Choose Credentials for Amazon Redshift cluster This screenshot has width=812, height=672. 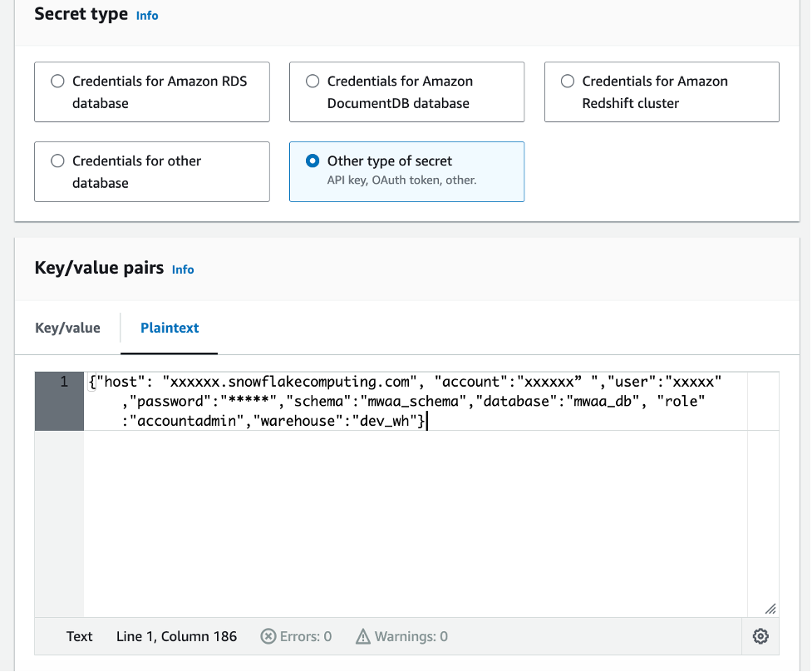(568, 82)
